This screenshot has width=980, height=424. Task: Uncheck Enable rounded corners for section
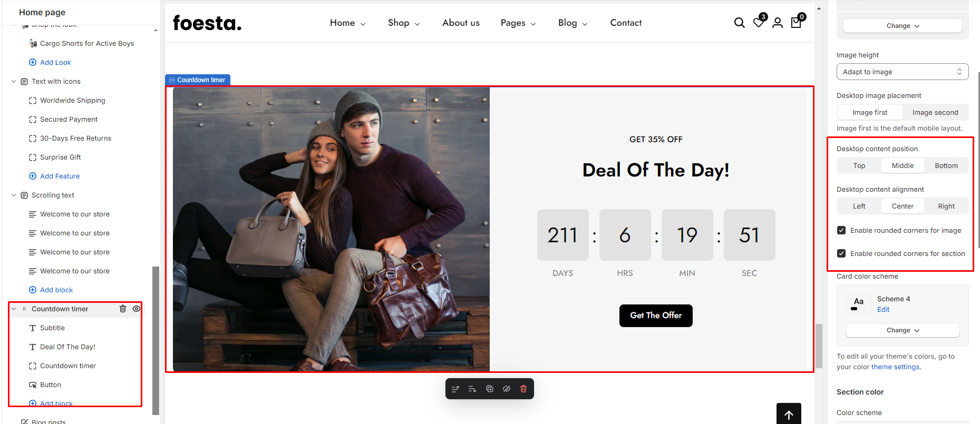point(841,253)
